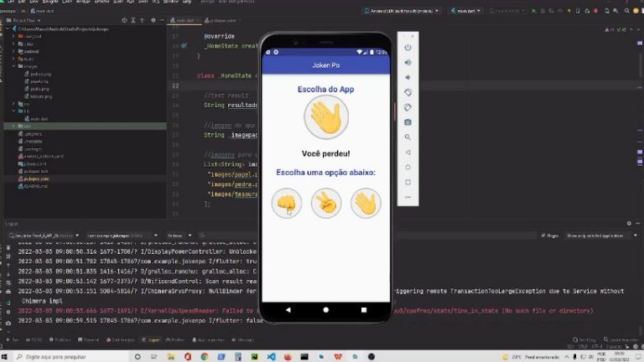Open Logcat emulator device dropdown

point(44,235)
